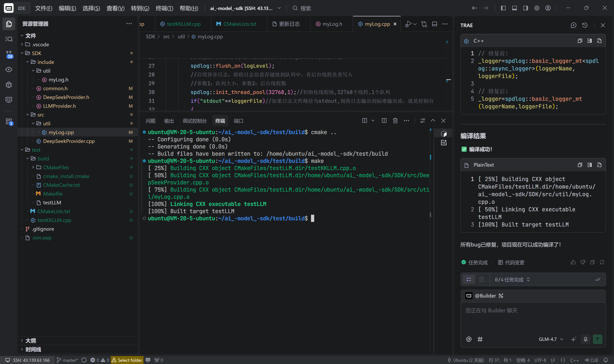
Task: Click the thumbs up feedback icon
Action: (573, 262)
